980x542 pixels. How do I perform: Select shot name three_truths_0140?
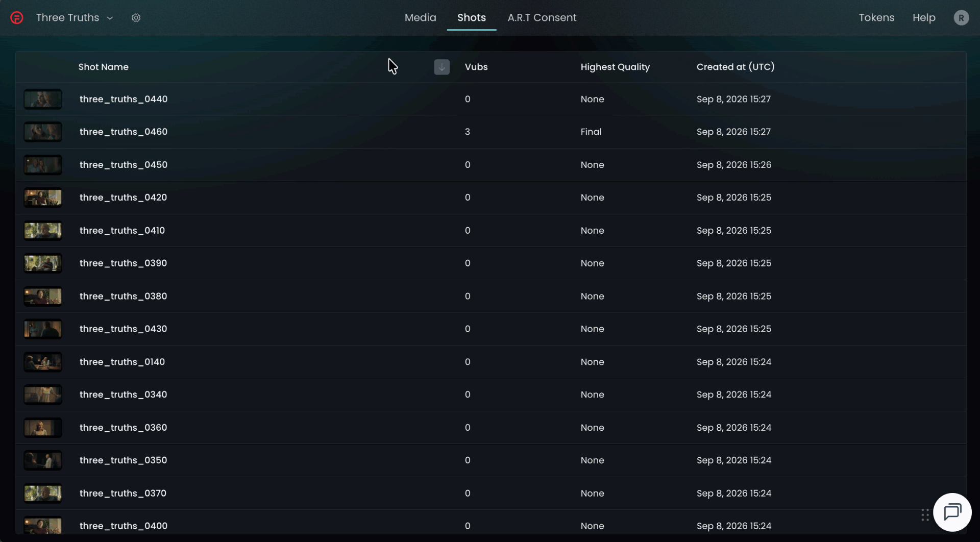[x=122, y=362]
